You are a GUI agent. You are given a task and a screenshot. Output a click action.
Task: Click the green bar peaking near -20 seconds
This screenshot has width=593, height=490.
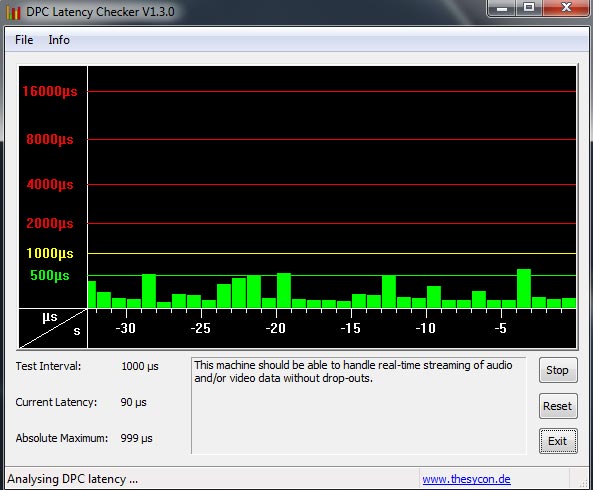click(284, 290)
